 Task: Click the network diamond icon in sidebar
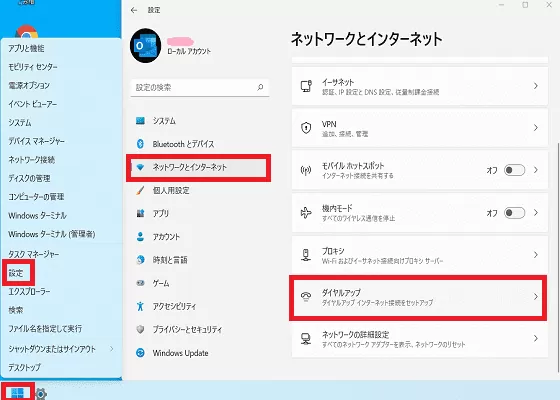click(x=140, y=167)
